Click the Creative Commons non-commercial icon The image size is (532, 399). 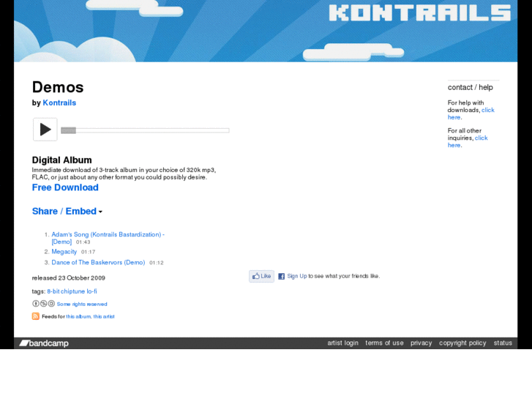pyautogui.click(x=43, y=304)
